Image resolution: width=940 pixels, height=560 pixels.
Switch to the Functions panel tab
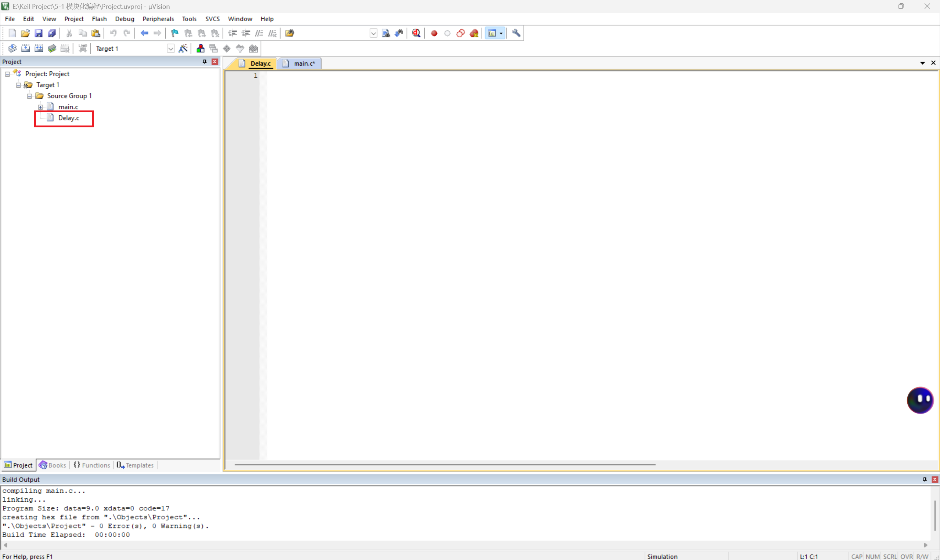click(x=92, y=465)
